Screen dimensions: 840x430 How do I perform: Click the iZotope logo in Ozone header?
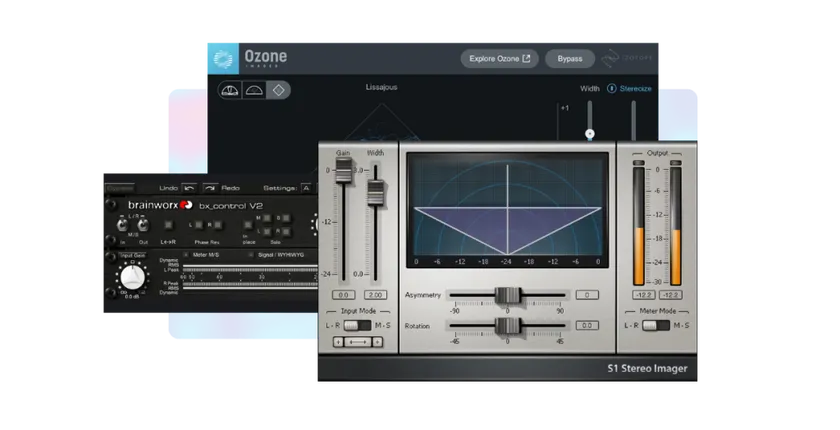tap(626, 58)
